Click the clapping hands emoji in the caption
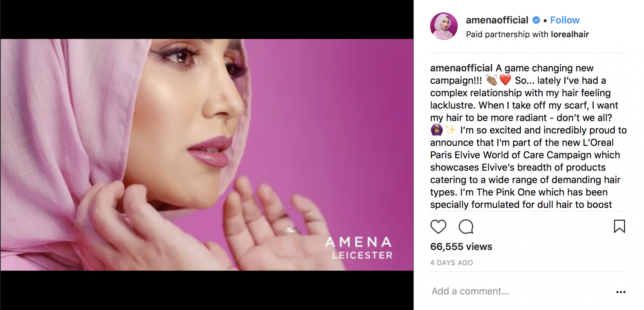644x310 pixels. 491,80
